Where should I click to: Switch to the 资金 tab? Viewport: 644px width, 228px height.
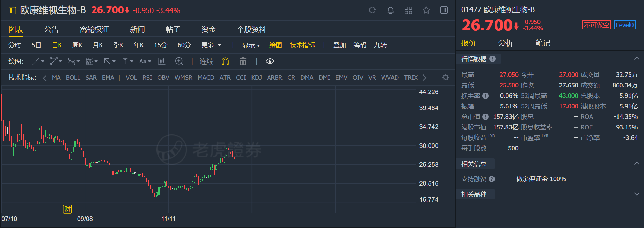point(208,29)
